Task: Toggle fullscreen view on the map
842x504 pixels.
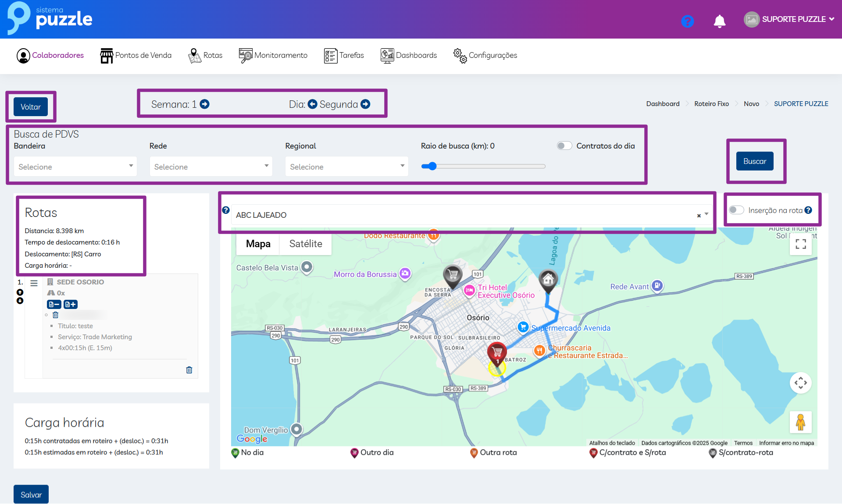Action: click(x=800, y=244)
